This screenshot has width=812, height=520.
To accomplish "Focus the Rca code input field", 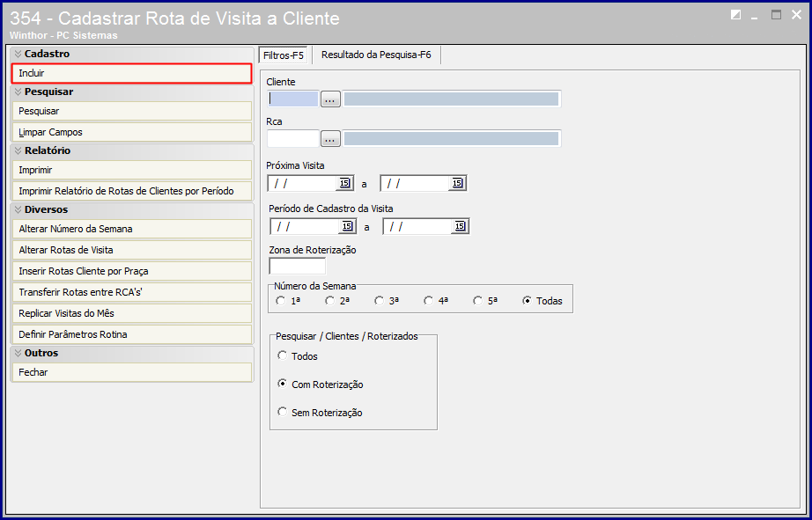I will [292, 139].
